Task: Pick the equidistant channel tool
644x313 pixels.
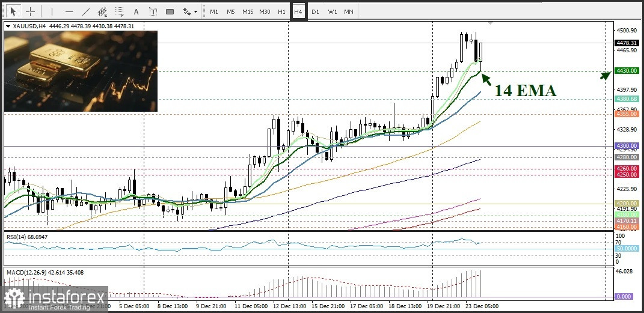Action: [102, 11]
